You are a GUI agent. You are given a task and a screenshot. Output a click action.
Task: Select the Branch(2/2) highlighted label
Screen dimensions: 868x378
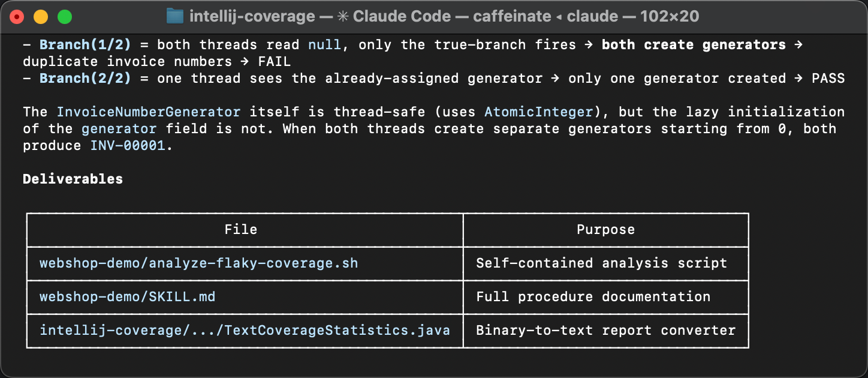point(85,77)
